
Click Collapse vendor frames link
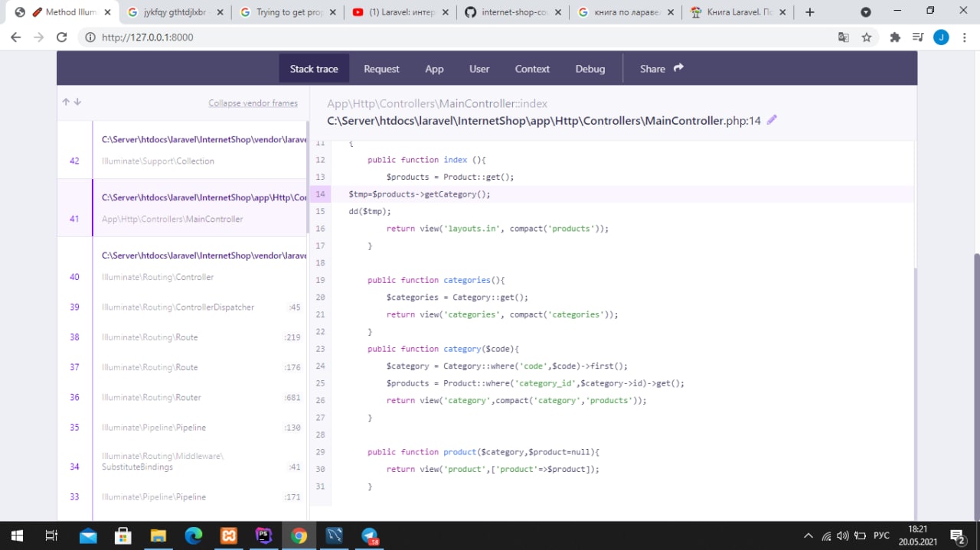point(253,103)
